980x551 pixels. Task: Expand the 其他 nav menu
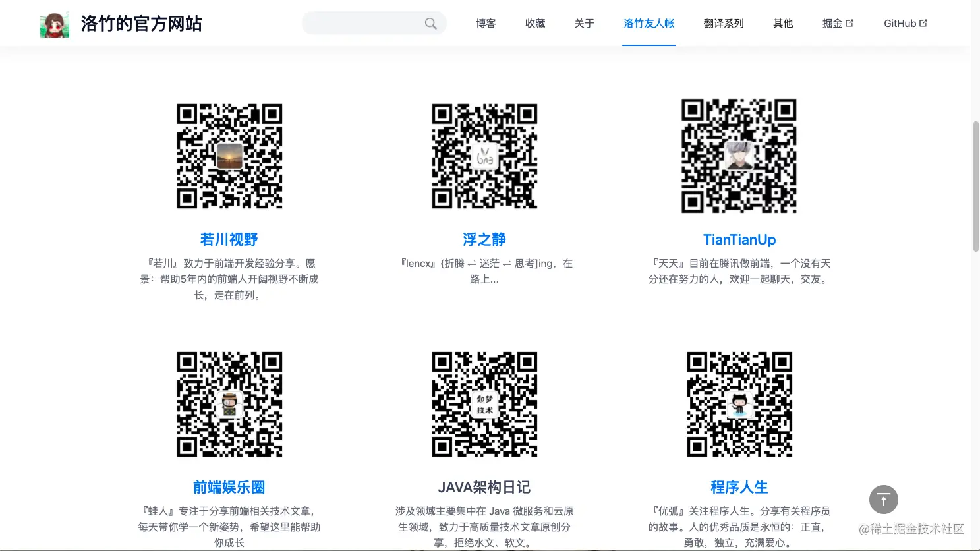click(783, 24)
